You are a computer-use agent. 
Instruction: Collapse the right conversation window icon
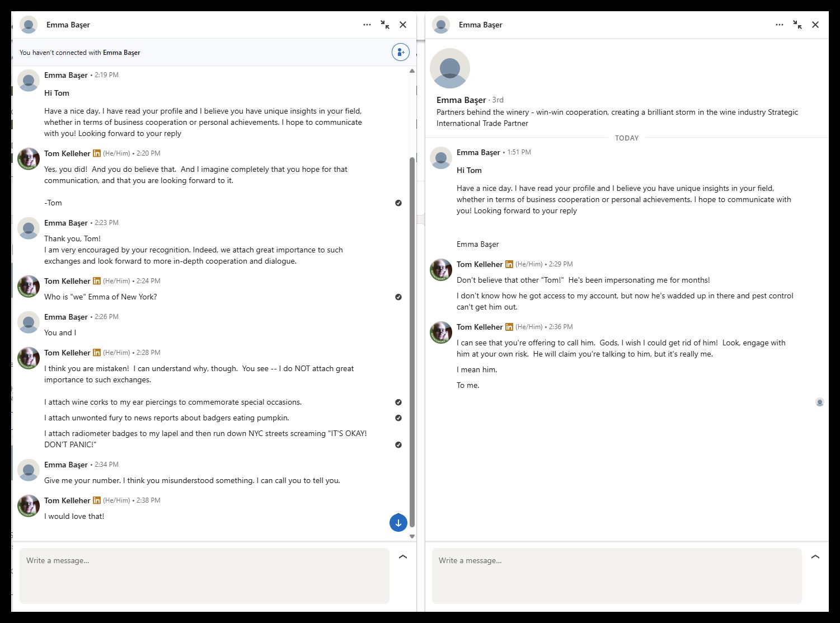[x=797, y=25]
